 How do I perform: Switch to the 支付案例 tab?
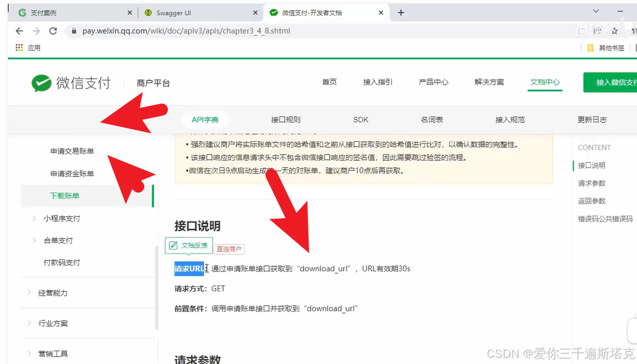coord(75,13)
